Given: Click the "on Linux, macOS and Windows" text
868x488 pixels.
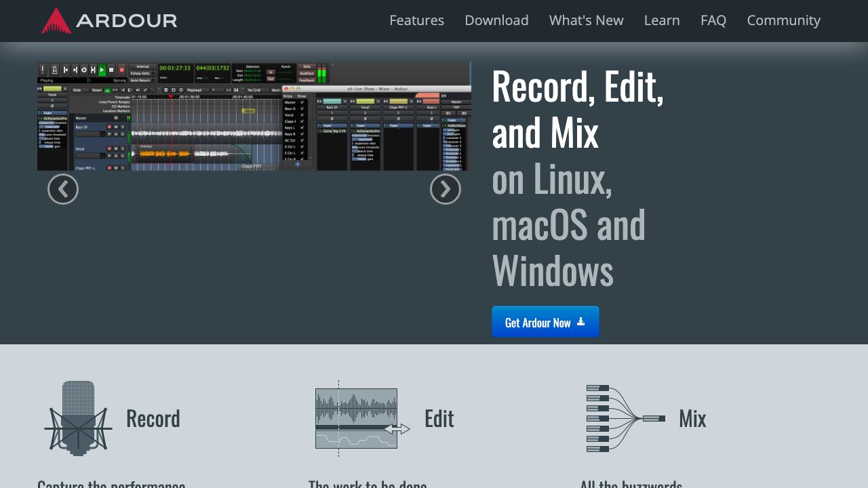Looking at the screenshot, I should (x=568, y=225).
